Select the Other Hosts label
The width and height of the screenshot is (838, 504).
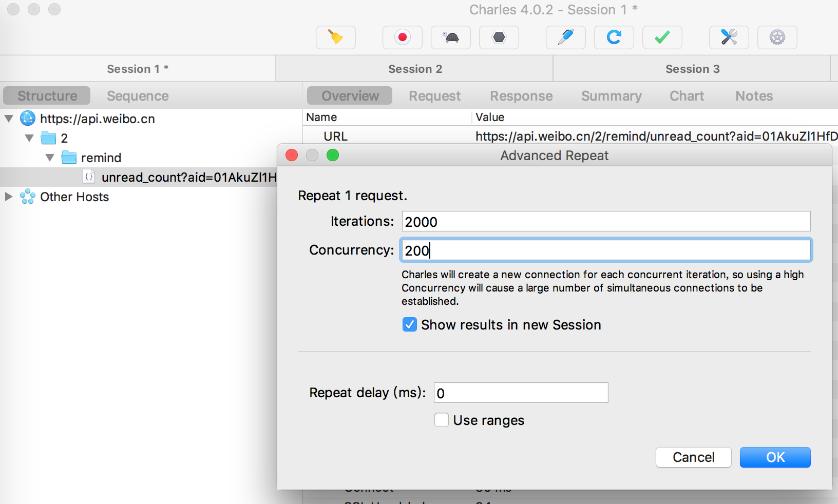click(x=74, y=197)
